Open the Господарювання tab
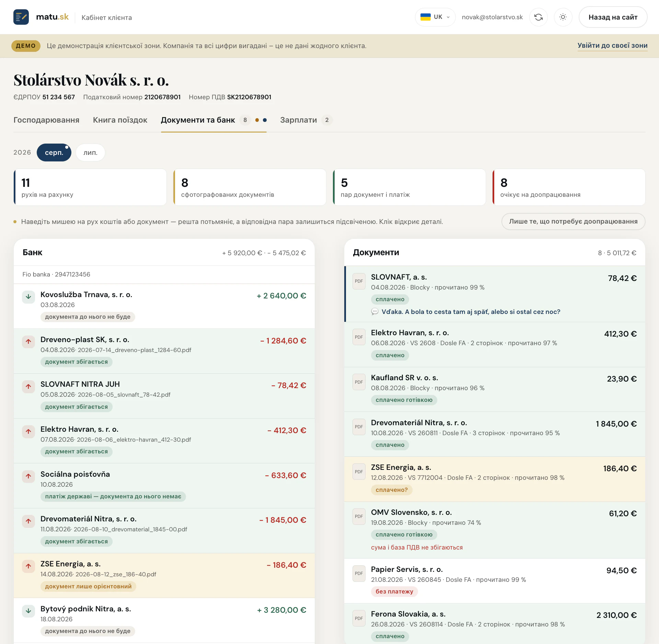 (46, 120)
